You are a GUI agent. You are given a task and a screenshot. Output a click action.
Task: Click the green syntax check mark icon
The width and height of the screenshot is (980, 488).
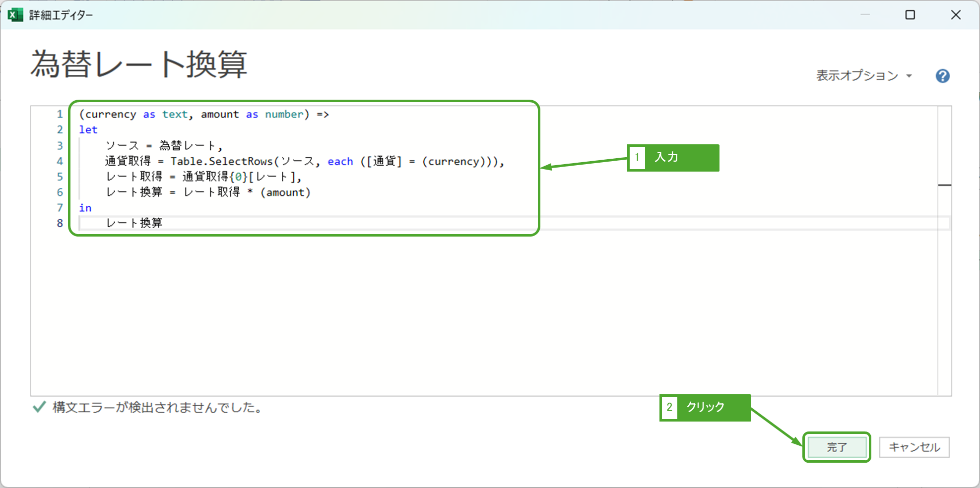[x=39, y=408]
